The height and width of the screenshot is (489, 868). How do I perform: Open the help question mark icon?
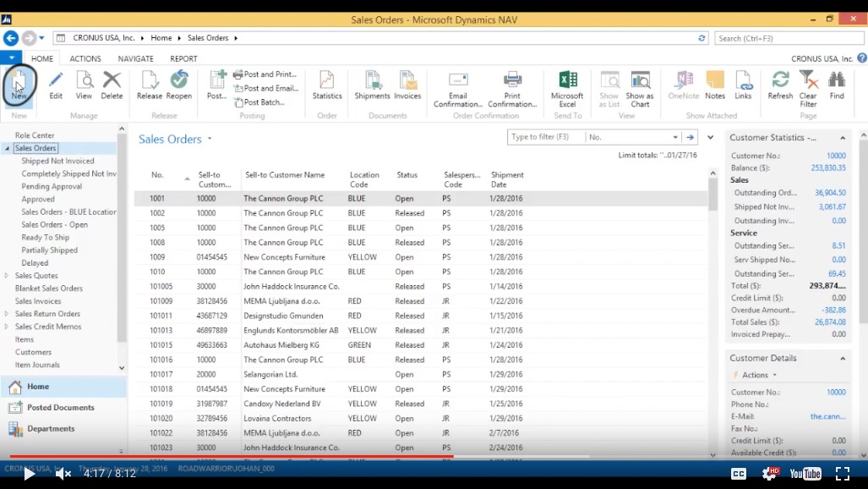pyautogui.click(x=862, y=58)
